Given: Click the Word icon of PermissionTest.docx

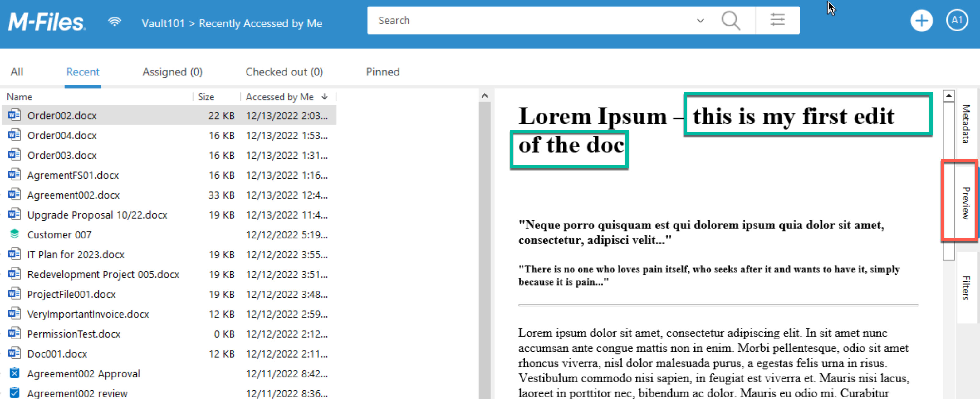Looking at the screenshot, I should point(14,333).
